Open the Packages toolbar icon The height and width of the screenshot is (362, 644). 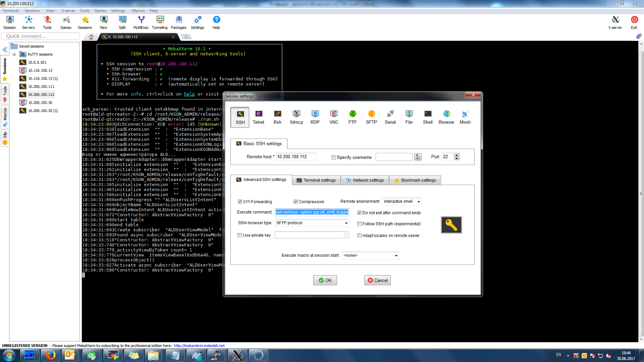point(179,23)
